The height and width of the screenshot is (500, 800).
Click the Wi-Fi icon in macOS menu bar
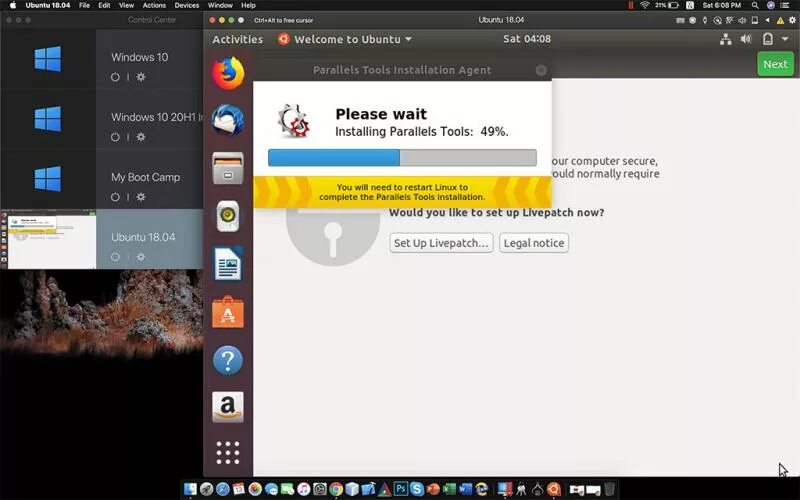point(644,5)
